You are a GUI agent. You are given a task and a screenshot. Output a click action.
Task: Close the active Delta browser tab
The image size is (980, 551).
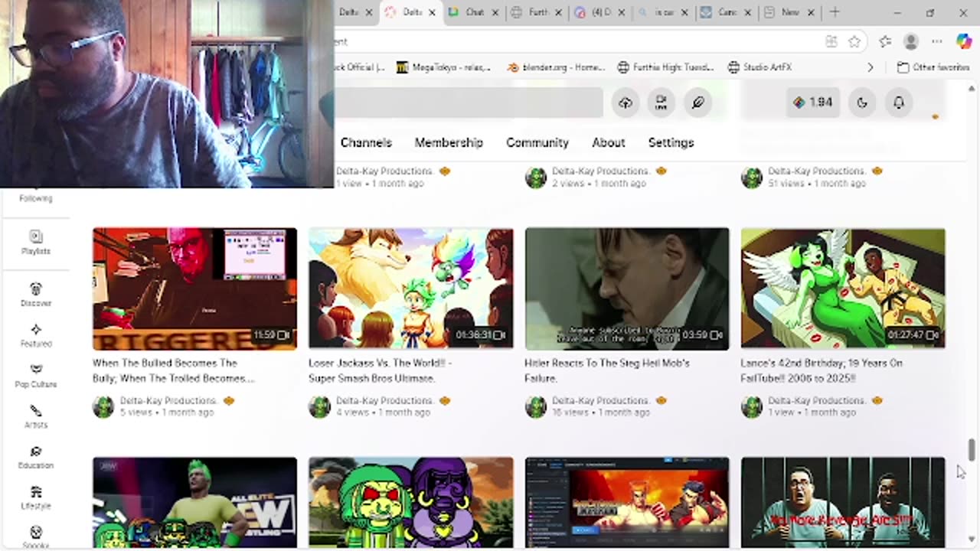click(x=432, y=12)
